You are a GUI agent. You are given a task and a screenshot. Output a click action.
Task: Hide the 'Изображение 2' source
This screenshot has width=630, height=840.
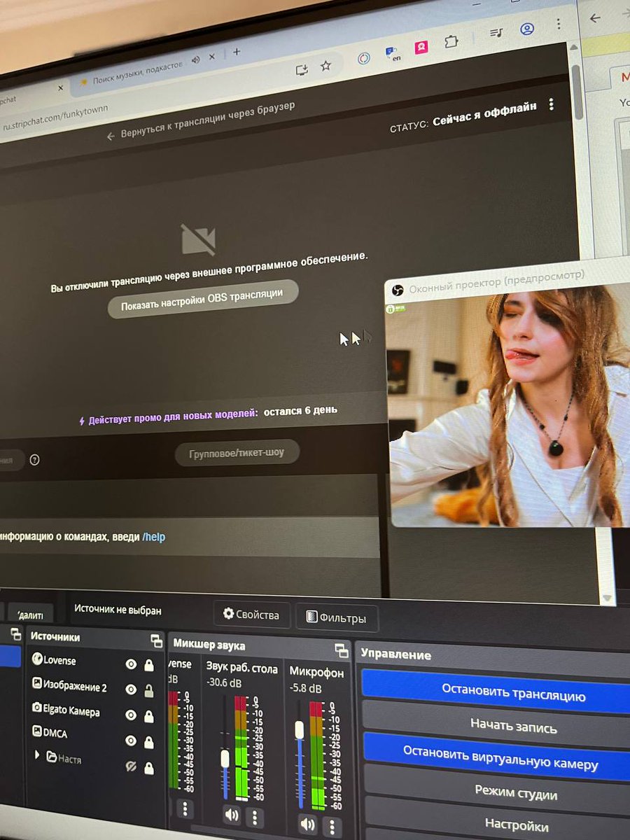click(x=131, y=689)
